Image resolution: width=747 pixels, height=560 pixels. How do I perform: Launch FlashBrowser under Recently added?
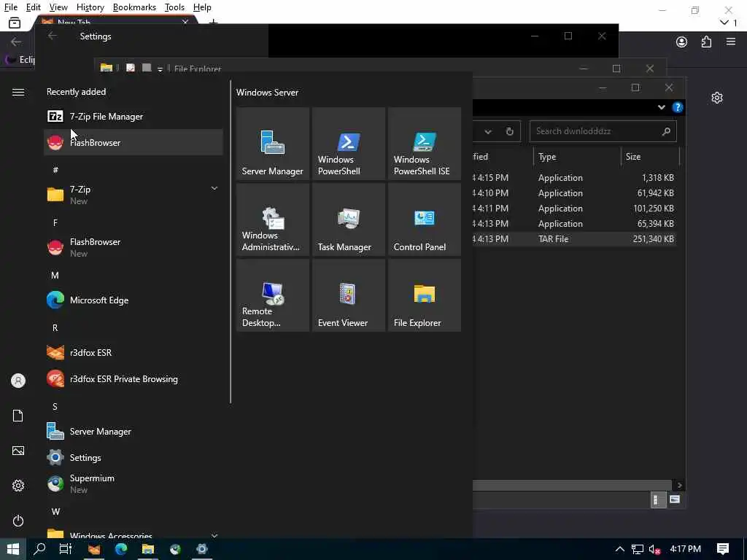pyautogui.click(x=133, y=142)
